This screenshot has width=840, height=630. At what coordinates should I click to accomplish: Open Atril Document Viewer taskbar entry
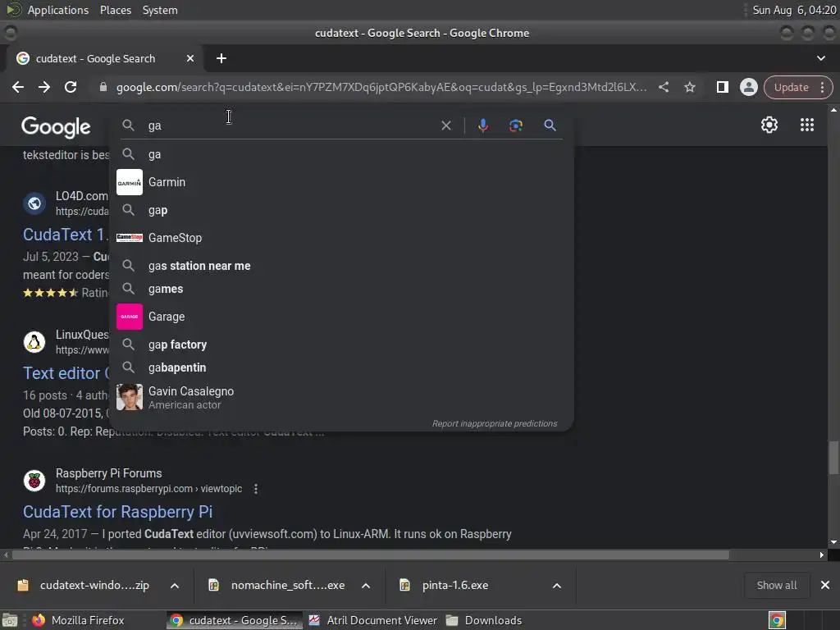(x=373, y=620)
